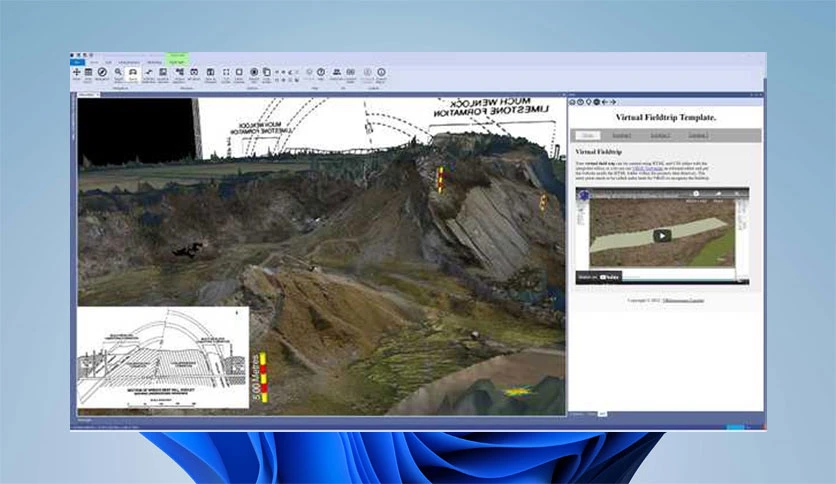
Task: Click the split-window layout icon
Action: 211,72
